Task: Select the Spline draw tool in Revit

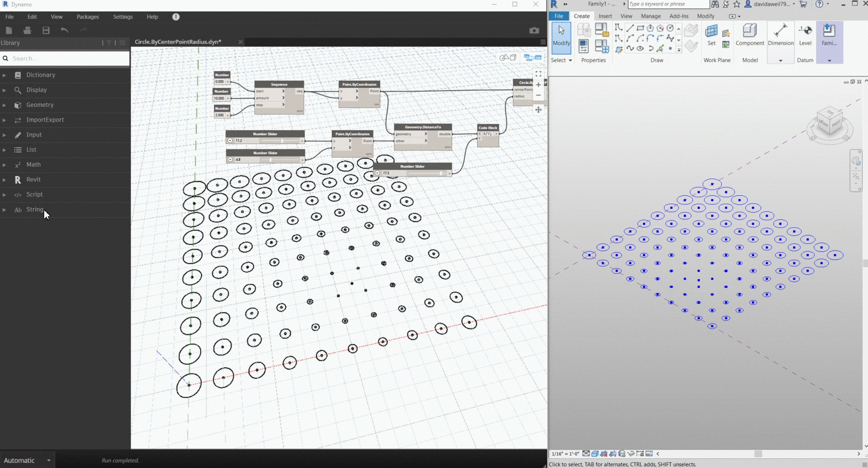Action: (630, 48)
